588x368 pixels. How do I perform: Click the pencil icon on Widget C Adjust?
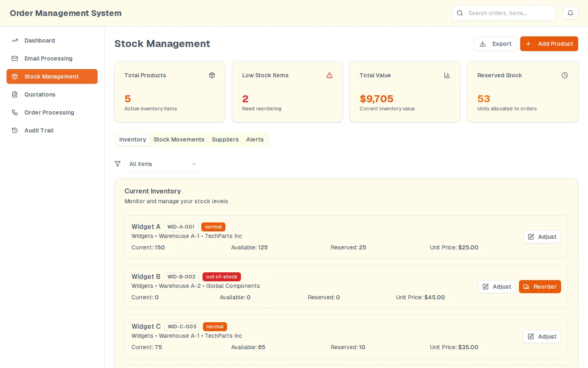click(x=531, y=337)
